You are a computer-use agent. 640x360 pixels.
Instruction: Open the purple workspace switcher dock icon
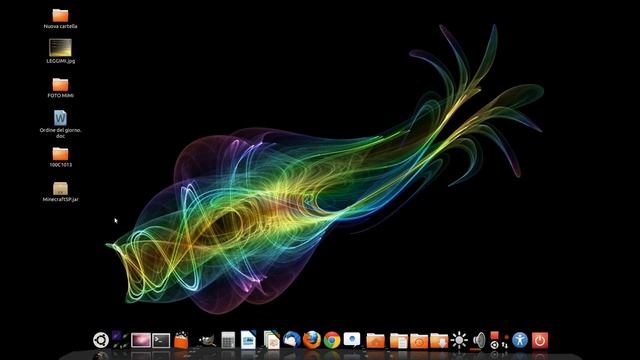point(120,340)
